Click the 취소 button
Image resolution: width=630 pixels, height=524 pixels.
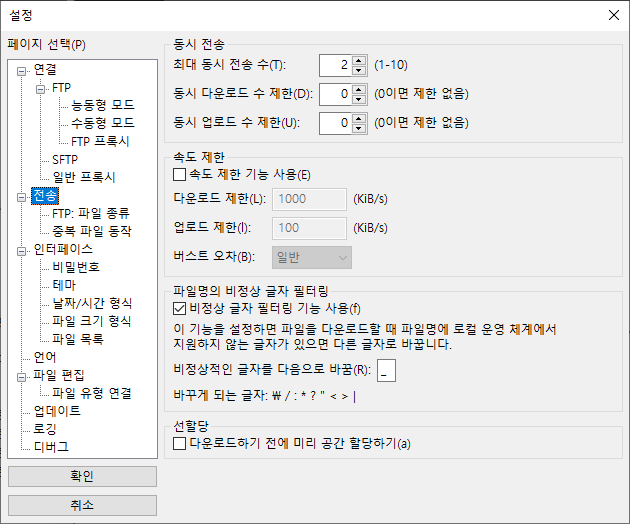(82, 505)
